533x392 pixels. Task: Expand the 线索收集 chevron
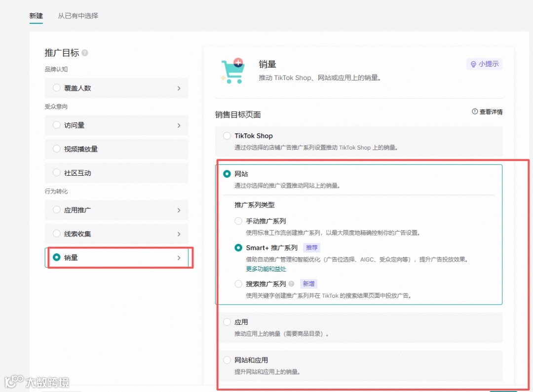(179, 234)
